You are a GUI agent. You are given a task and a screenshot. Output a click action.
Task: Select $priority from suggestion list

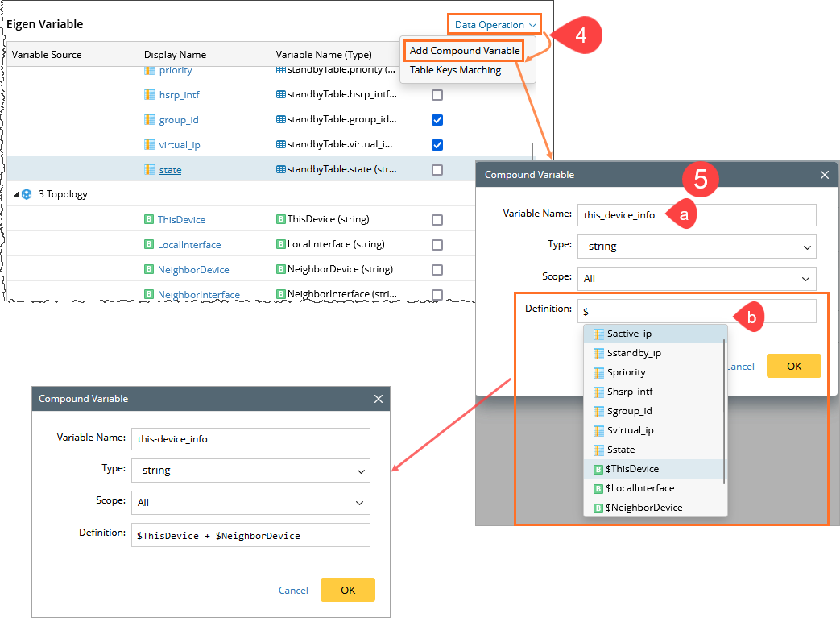tap(654, 372)
